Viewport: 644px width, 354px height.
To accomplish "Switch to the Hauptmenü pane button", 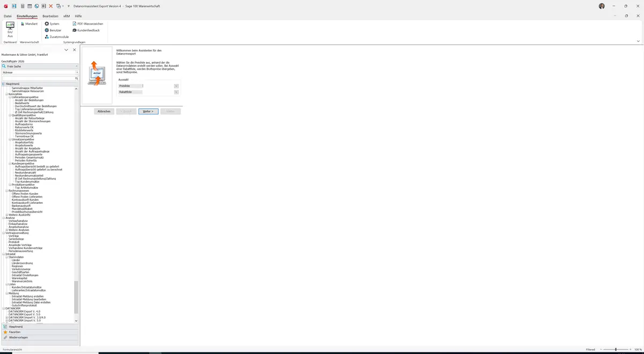I will coord(40,327).
